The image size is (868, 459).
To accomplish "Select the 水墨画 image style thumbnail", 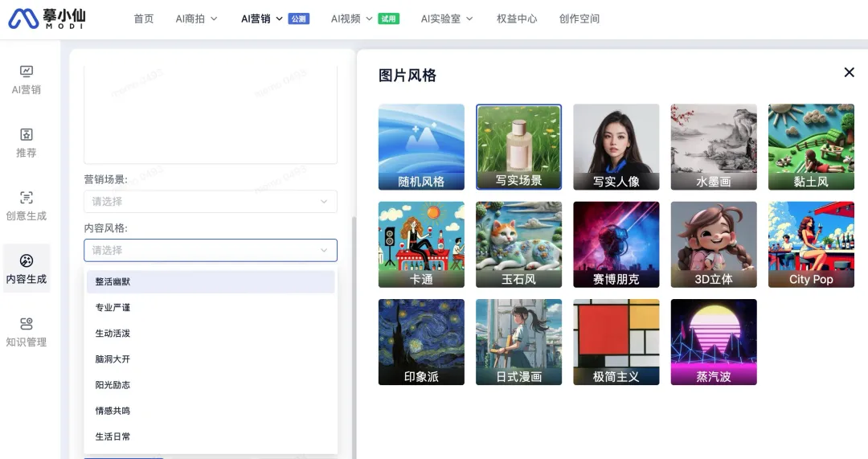I will coord(714,146).
